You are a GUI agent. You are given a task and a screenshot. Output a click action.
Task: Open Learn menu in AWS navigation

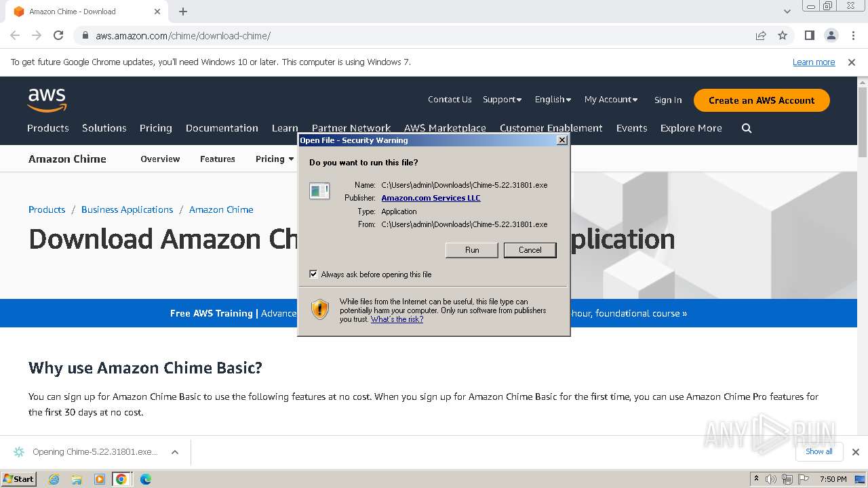pos(285,128)
